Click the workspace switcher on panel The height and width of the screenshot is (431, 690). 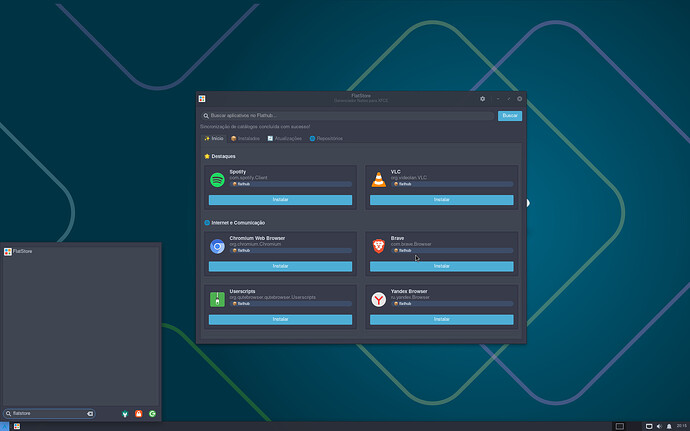(620, 426)
